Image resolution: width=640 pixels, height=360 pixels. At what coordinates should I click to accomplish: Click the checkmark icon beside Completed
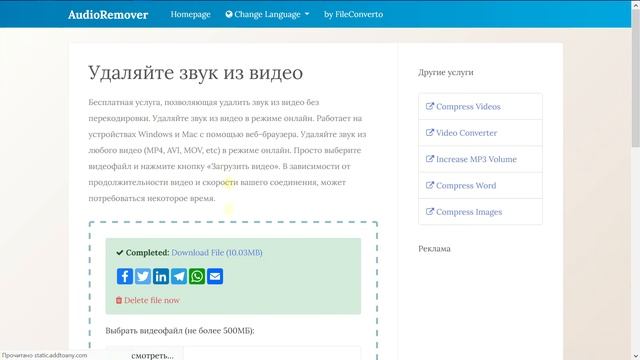(x=120, y=253)
